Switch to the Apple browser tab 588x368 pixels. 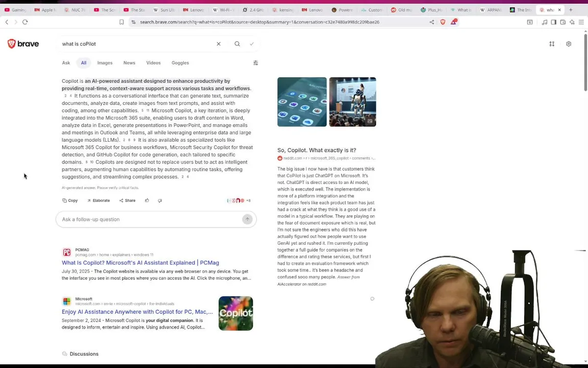click(x=45, y=10)
